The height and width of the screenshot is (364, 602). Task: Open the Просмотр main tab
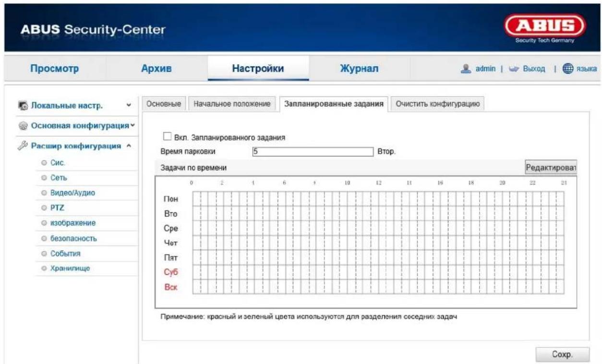55,69
